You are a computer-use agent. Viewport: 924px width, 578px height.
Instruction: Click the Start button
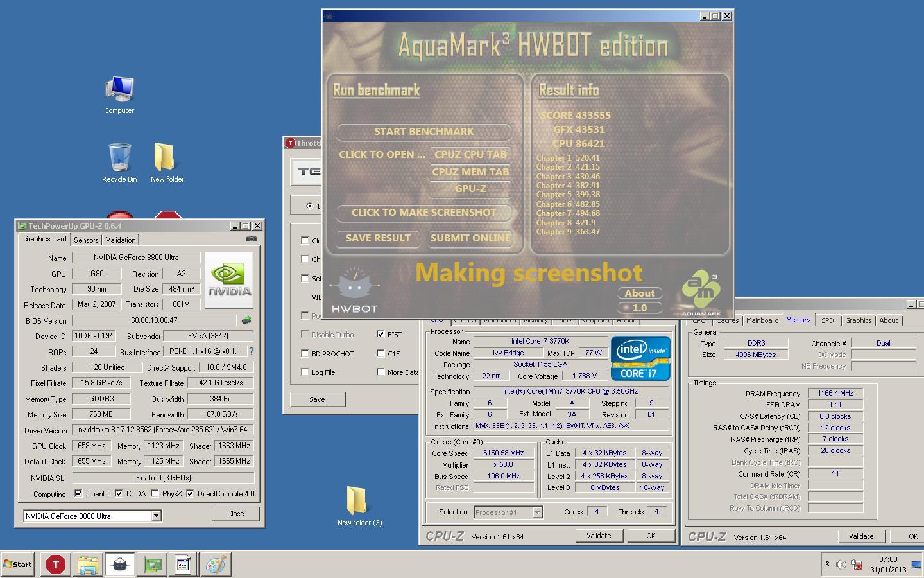coord(17,565)
